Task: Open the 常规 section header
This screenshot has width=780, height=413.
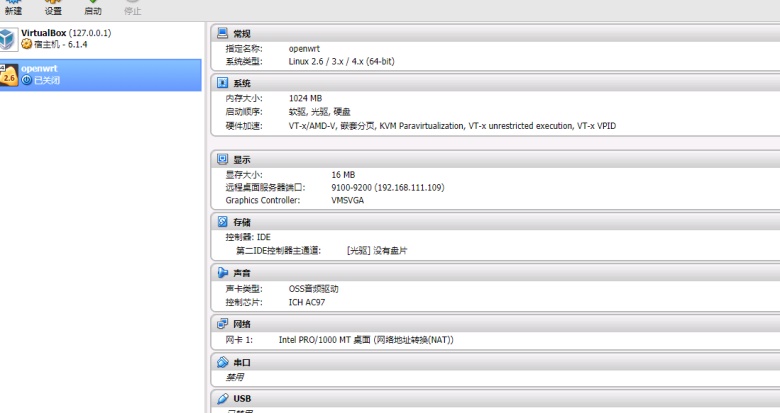Action: [x=495, y=33]
